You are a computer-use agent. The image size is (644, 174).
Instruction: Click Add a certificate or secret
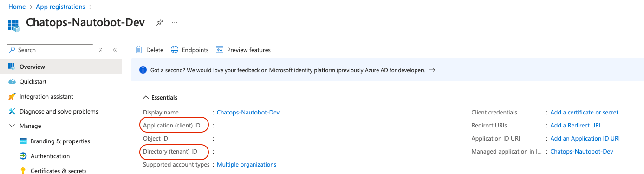[x=584, y=112]
